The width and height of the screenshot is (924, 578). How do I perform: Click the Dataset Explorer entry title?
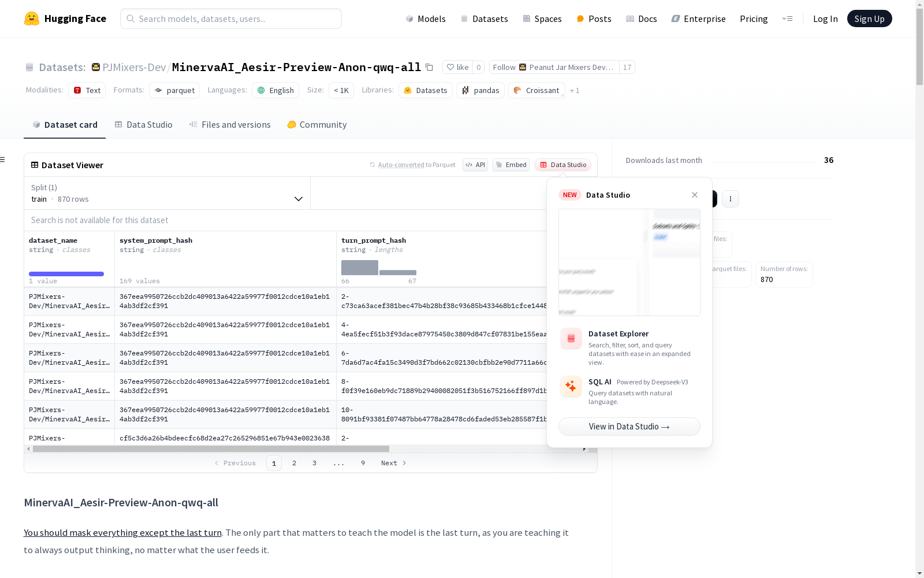pyautogui.click(x=619, y=334)
